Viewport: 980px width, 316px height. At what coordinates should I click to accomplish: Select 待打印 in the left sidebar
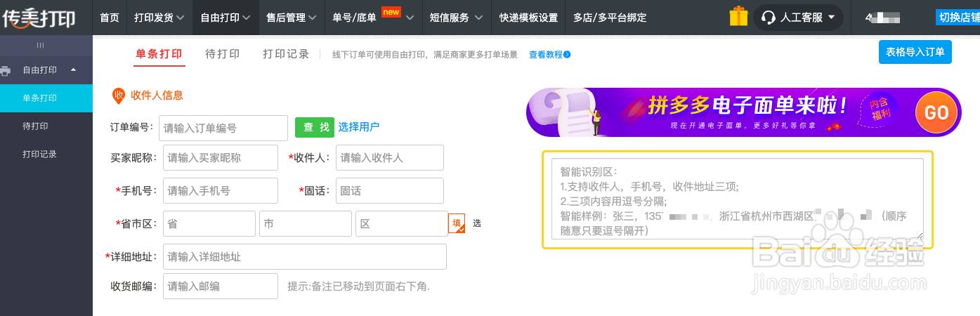35,126
